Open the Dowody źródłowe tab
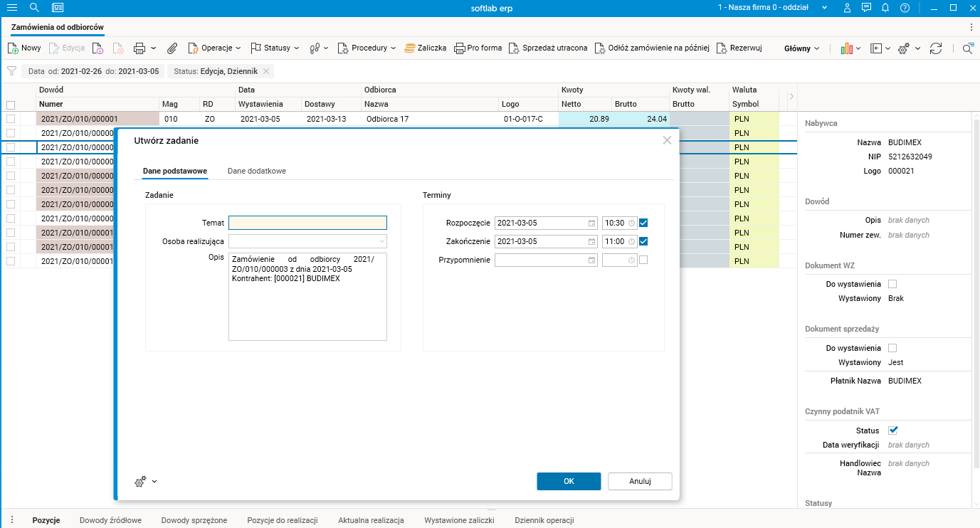 pos(110,520)
